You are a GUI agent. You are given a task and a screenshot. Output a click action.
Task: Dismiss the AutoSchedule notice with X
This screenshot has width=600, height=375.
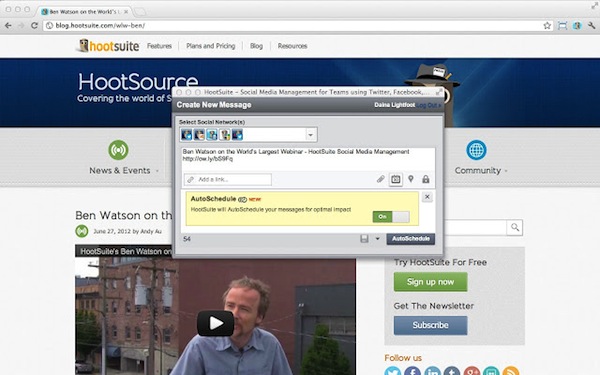click(427, 197)
